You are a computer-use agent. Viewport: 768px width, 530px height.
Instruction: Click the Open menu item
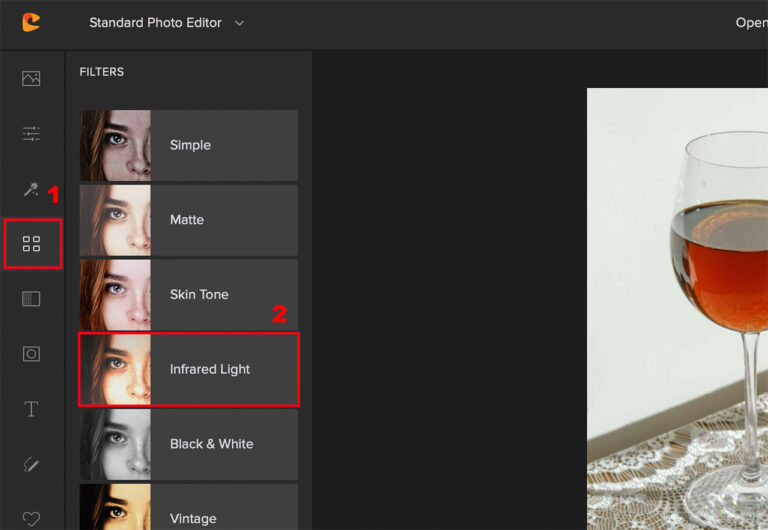click(751, 23)
